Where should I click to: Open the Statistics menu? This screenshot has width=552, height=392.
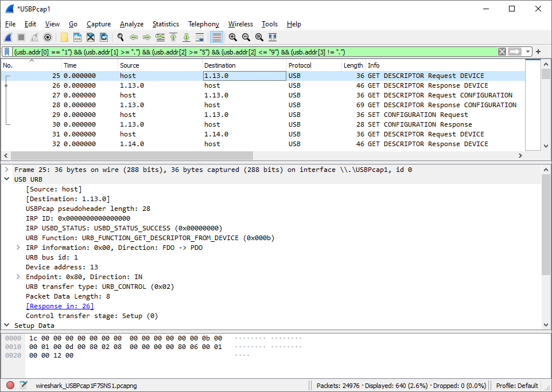click(x=165, y=24)
